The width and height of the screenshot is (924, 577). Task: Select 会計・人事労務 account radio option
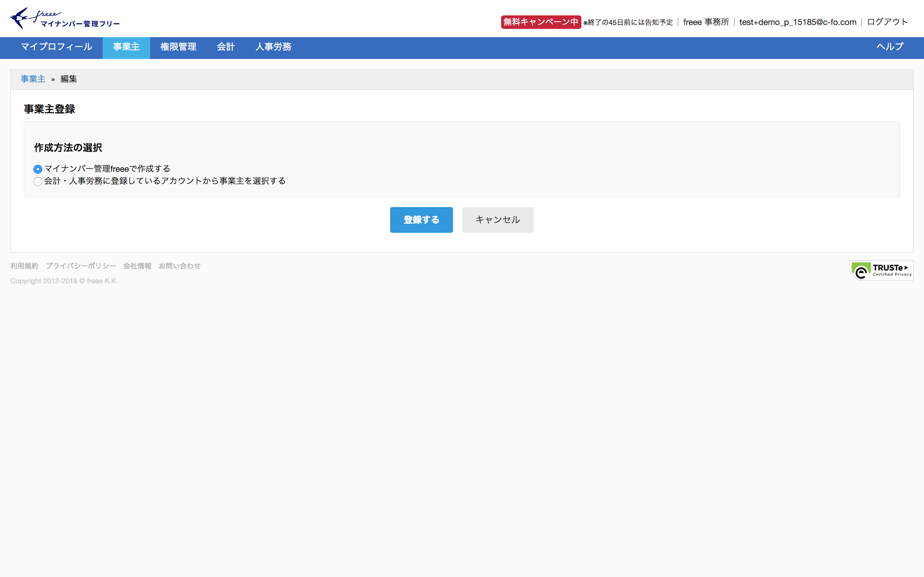(x=38, y=181)
